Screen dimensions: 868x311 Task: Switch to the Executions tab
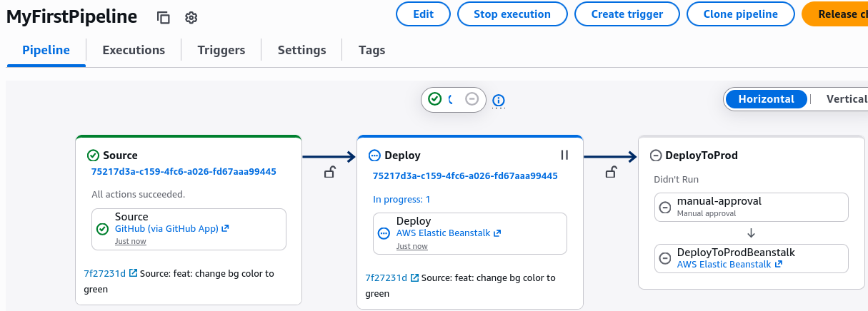[x=134, y=50]
